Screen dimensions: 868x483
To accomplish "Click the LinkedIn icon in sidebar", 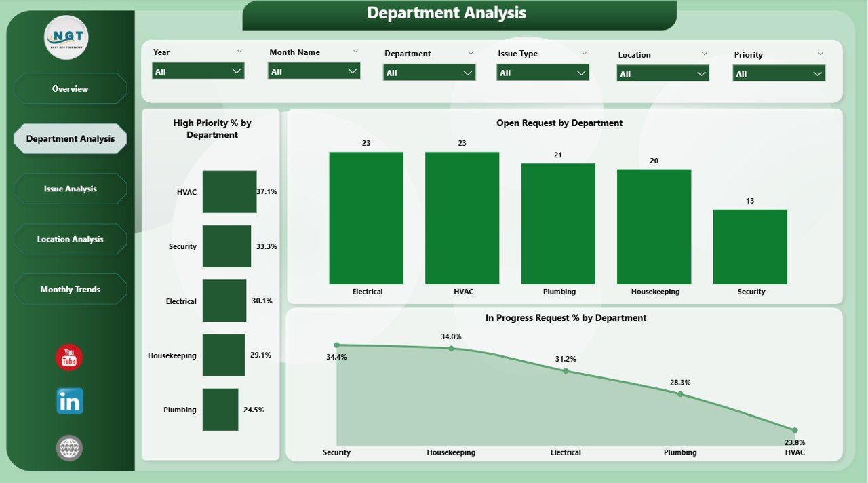I will [x=68, y=402].
